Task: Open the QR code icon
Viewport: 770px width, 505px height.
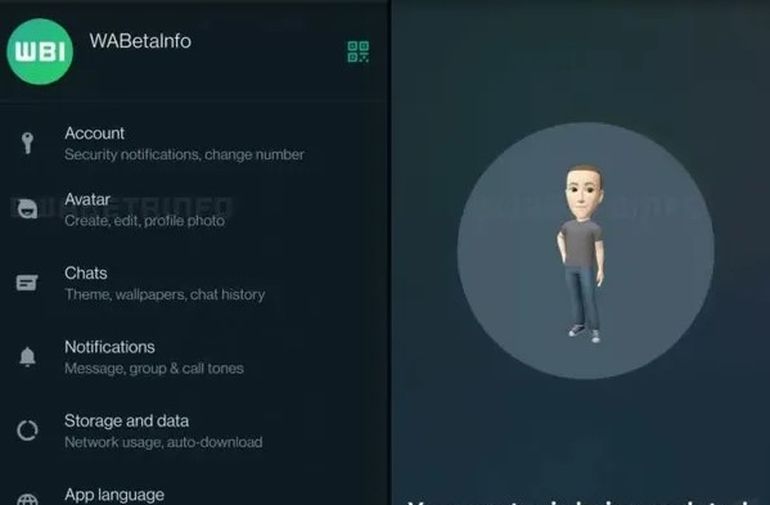Action: click(358, 52)
